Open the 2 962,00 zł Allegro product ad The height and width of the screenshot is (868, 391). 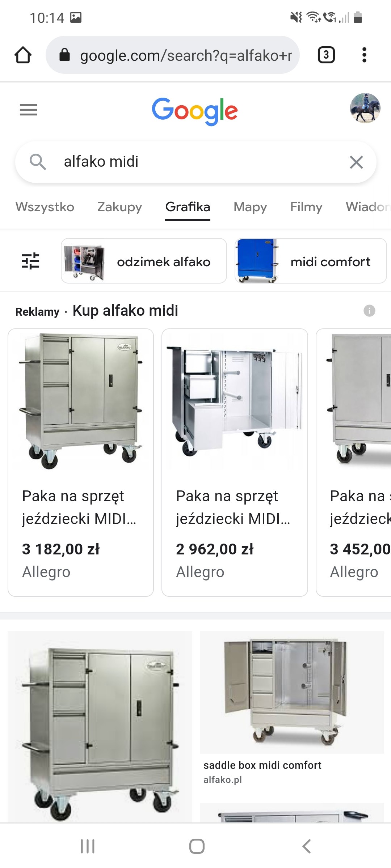click(x=235, y=463)
